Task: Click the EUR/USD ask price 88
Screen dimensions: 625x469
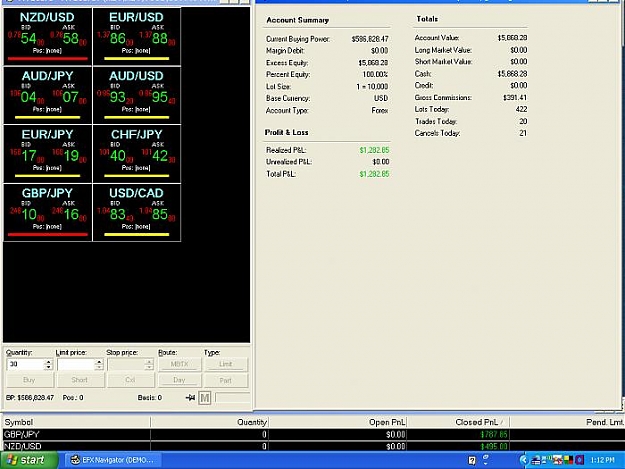Action: coord(159,39)
